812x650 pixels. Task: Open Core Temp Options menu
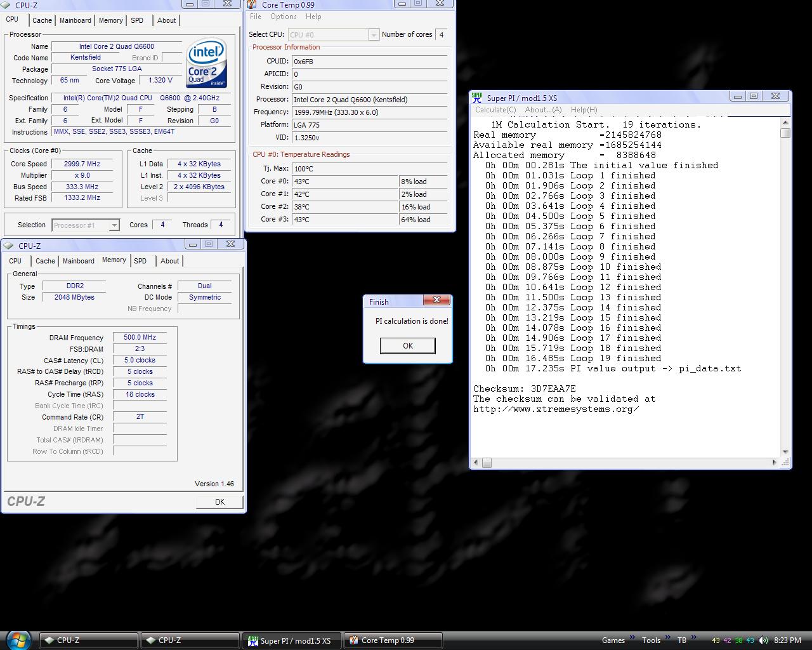(x=283, y=17)
